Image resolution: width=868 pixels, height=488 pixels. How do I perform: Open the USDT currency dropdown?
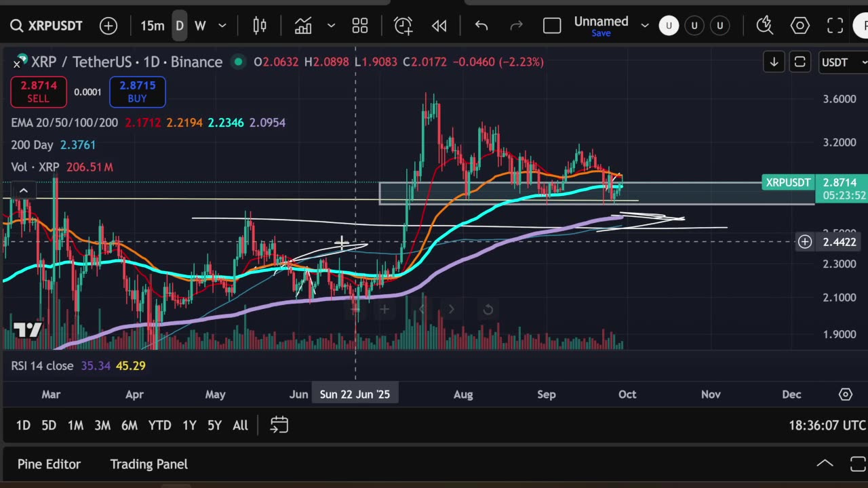click(842, 62)
